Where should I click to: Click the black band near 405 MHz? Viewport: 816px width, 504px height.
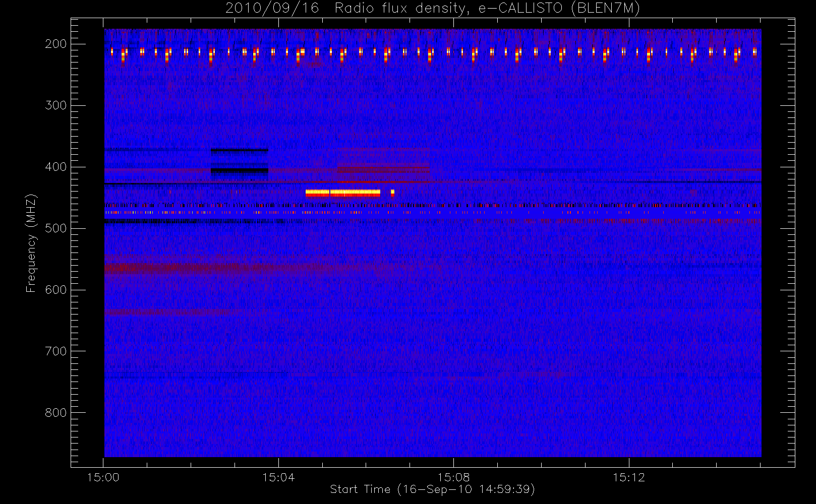tap(240, 170)
